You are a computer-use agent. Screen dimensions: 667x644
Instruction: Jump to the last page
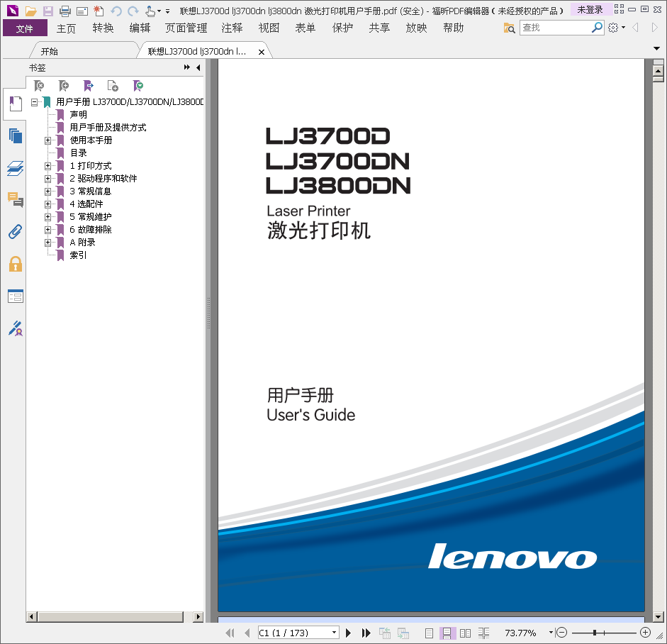pyautogui.click(x=366, y=633)
